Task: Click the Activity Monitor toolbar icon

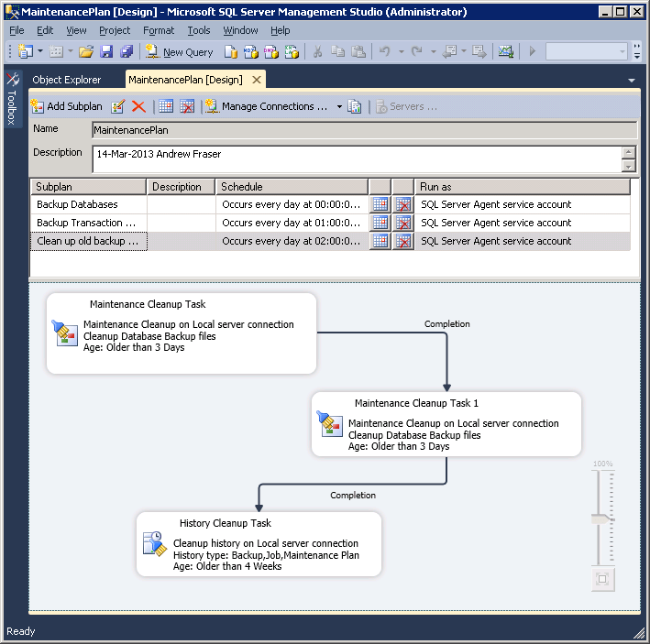Action: coord(506,52)
